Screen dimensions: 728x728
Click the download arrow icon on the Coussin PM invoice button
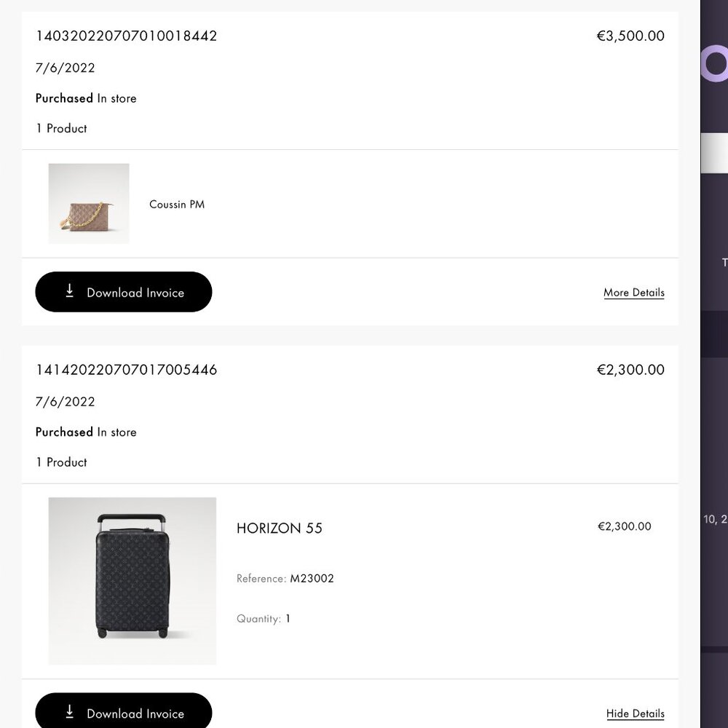tap(70, 291)
